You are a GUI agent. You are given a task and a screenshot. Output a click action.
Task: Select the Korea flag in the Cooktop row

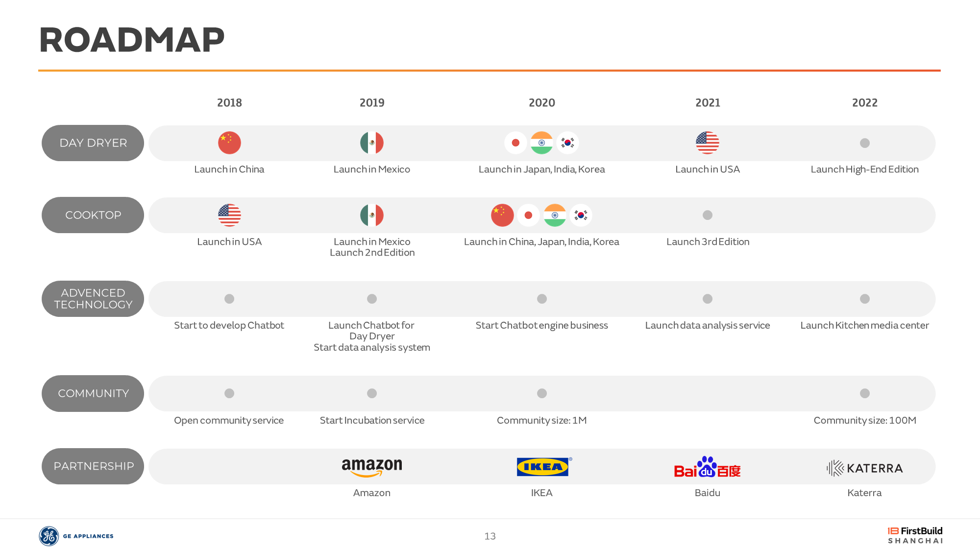coord(581,215)
